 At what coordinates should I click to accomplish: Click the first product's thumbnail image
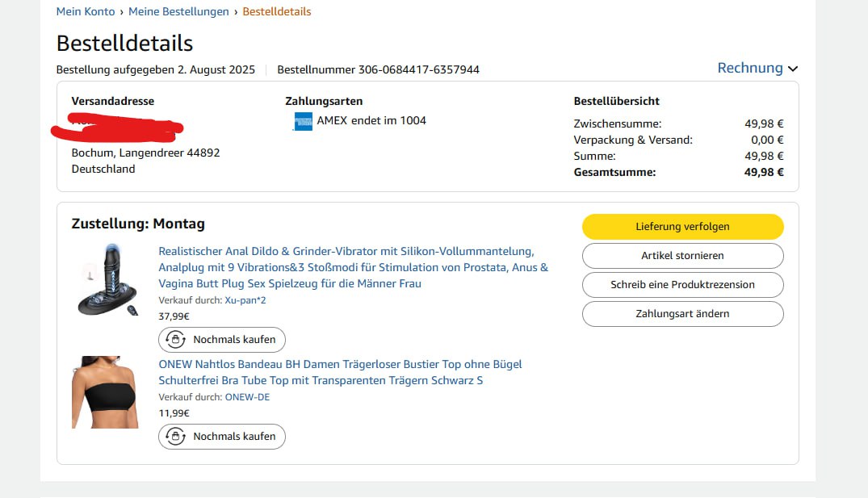pyautogui.click(x=107, y=279)
